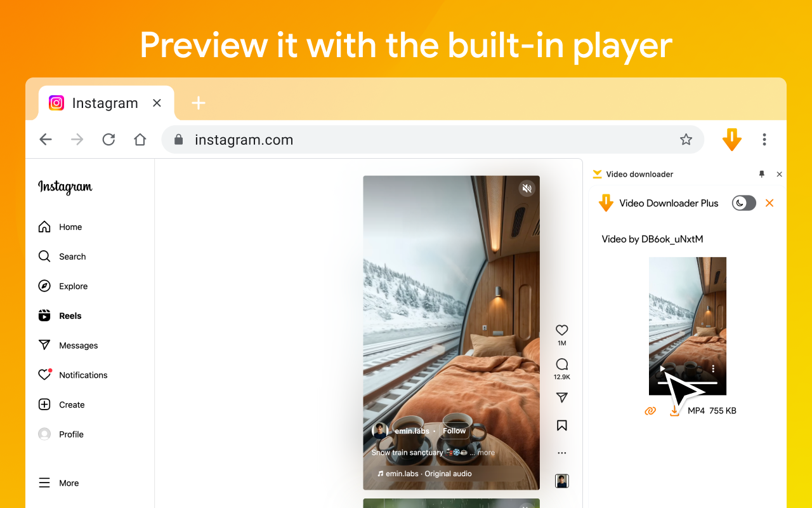Screen dimensions: 812x508
Task: Open the audio thumbnail below the reel actions
Action: [x=561, y=481]
